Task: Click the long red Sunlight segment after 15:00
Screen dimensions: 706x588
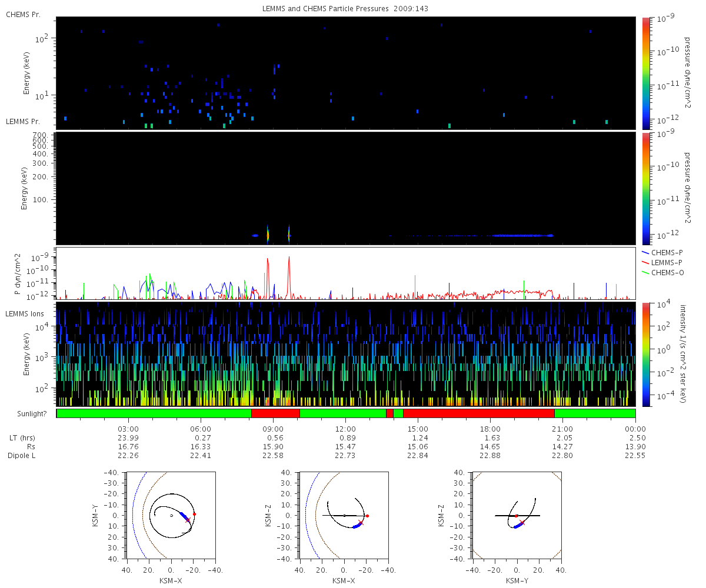Action: [x=478, y=413]
